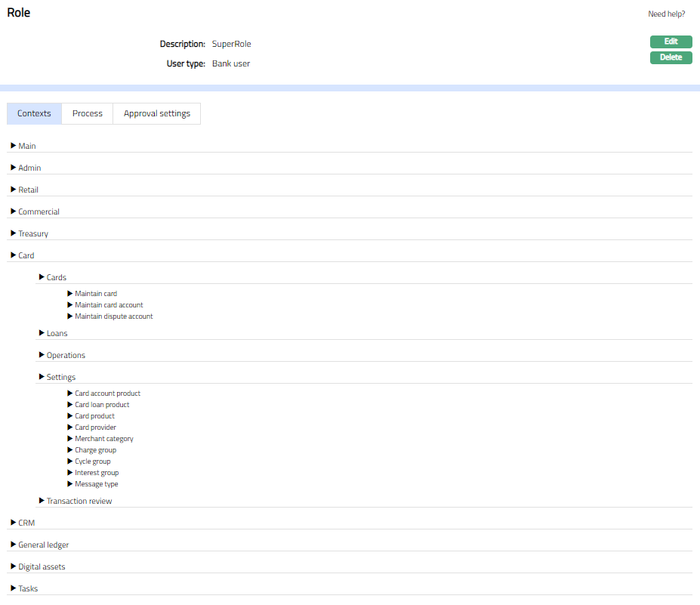Switch to the Process tab
The image size is (700, 605).
click(88, 113)
